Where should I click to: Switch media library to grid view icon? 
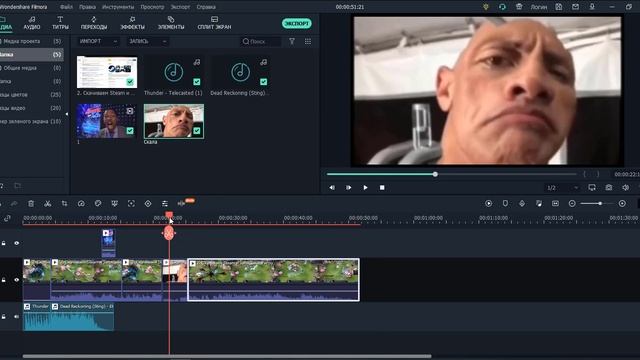(308, 41)
